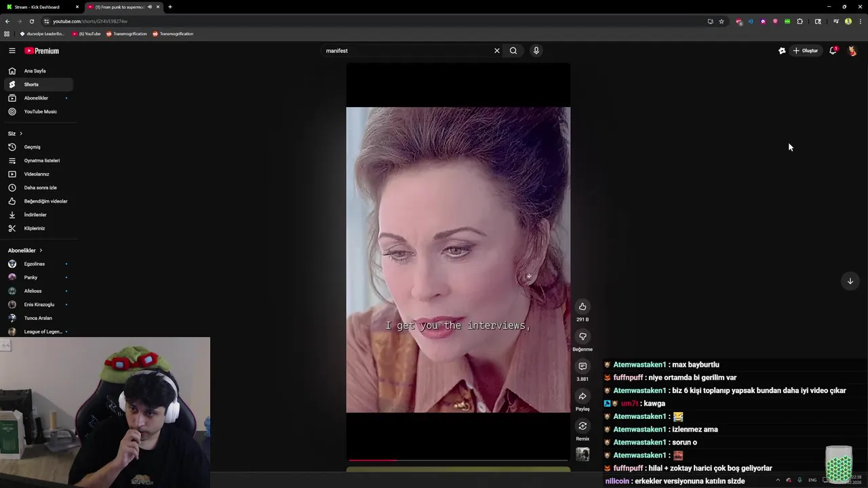Reload the current page
The width and height of the screenshot is (868, 488).
[31, 21]
